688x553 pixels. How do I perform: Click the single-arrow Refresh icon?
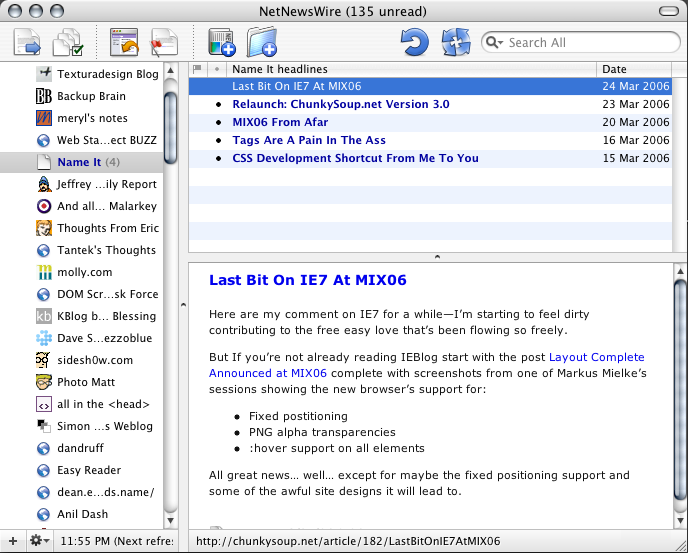point(414,42)
